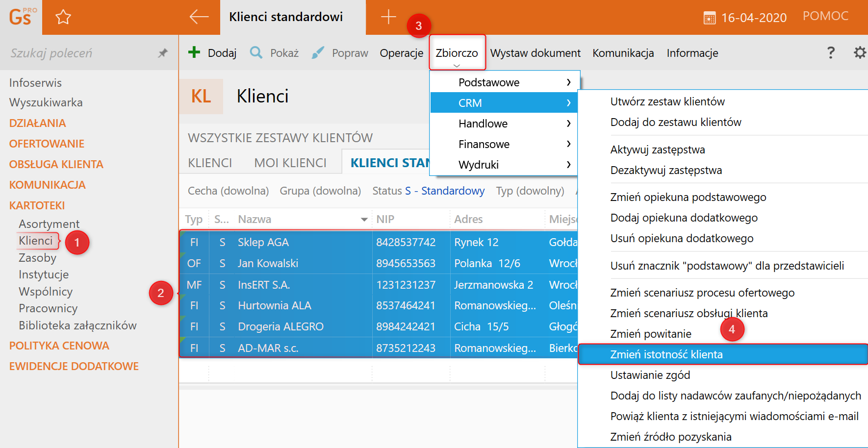Open the Typ (dowolny) filter
This screenshot has width=868, height=448.
[530, 191]
